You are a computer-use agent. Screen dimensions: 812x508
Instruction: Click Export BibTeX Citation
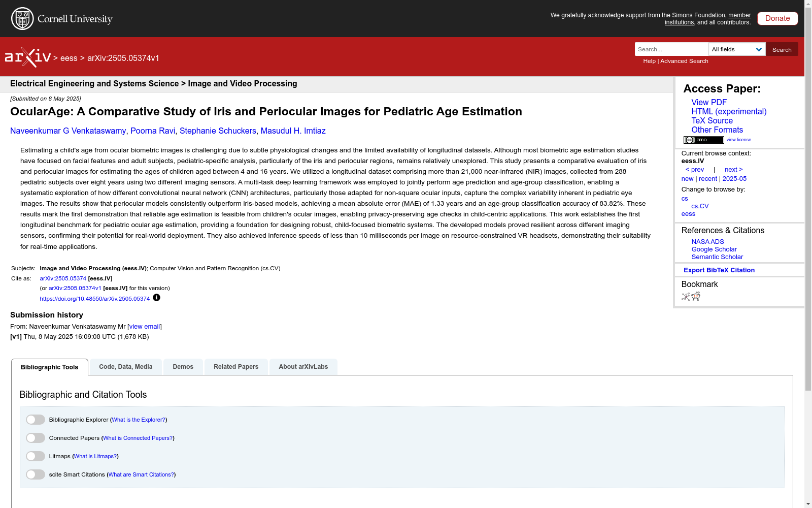tap(719, 270)
